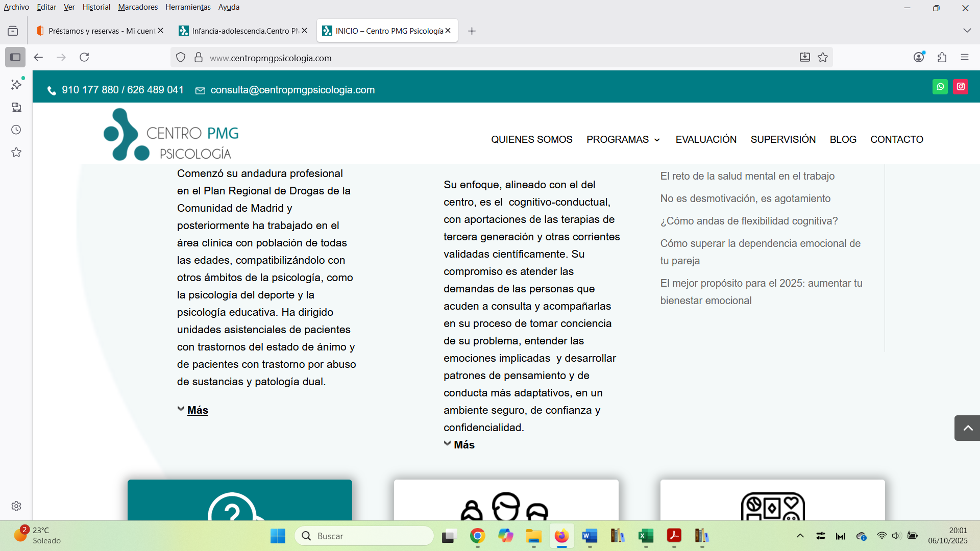
Task: Open Firefox extensions puzzle icon
Action: pyautogui.click(x=942, y=58)
